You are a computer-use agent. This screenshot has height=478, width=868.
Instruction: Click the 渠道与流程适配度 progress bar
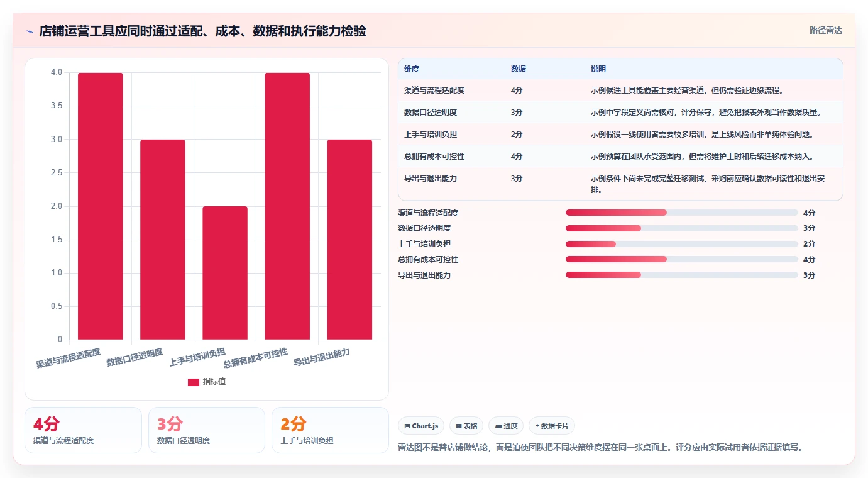pyautogui.click(x=682, y=213)
